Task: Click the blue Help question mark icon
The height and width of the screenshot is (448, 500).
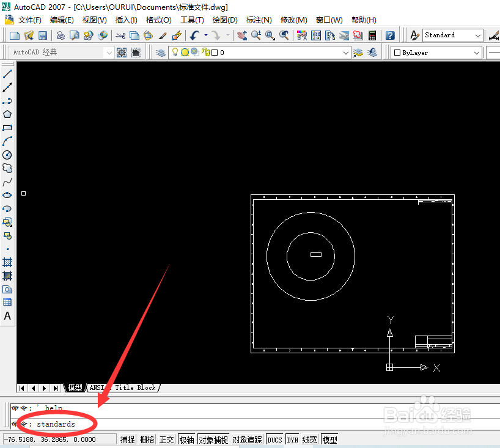Action: coord(390,35)
